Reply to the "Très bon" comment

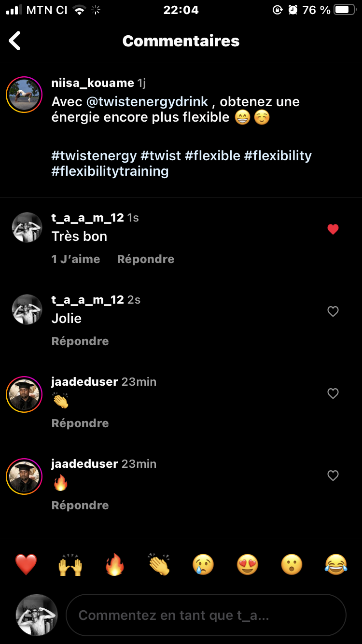click(146, 259)
